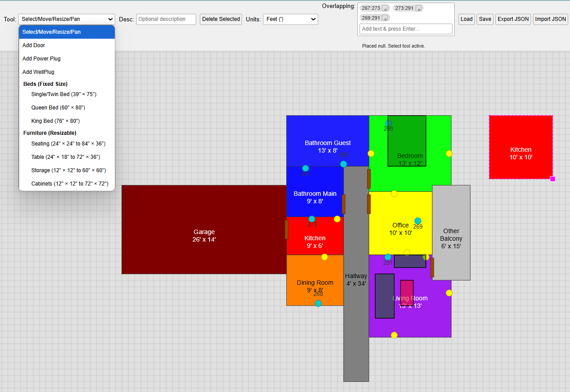Focus the Optional description field

point(166,19)
